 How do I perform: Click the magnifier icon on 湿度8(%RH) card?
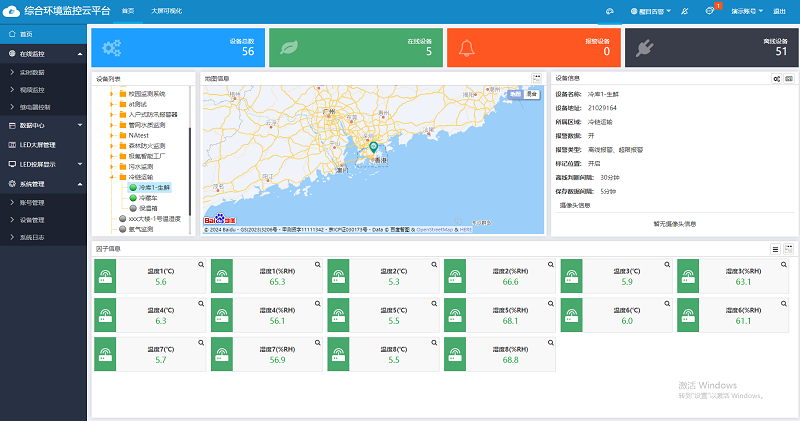[x=552, y=343]
